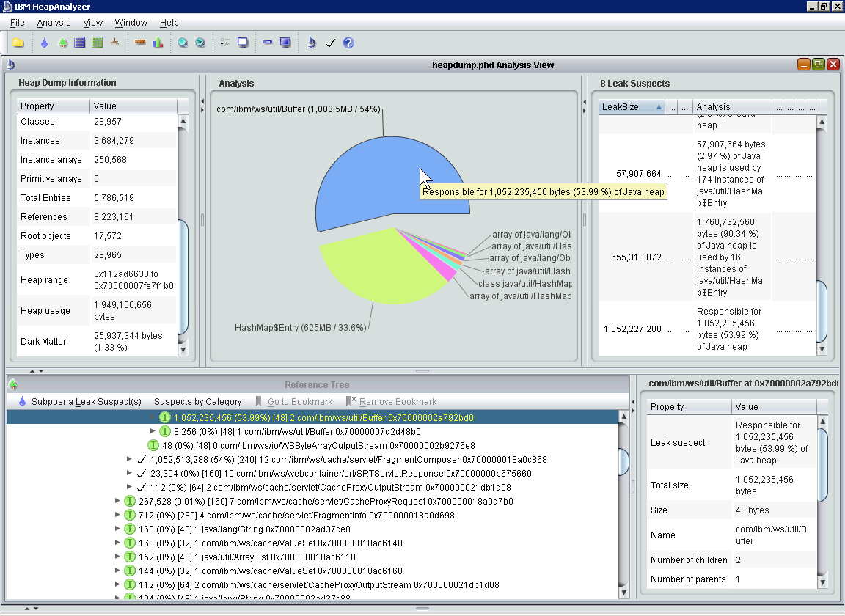Open a heap dump with the folder icon

tap(18, 42)
